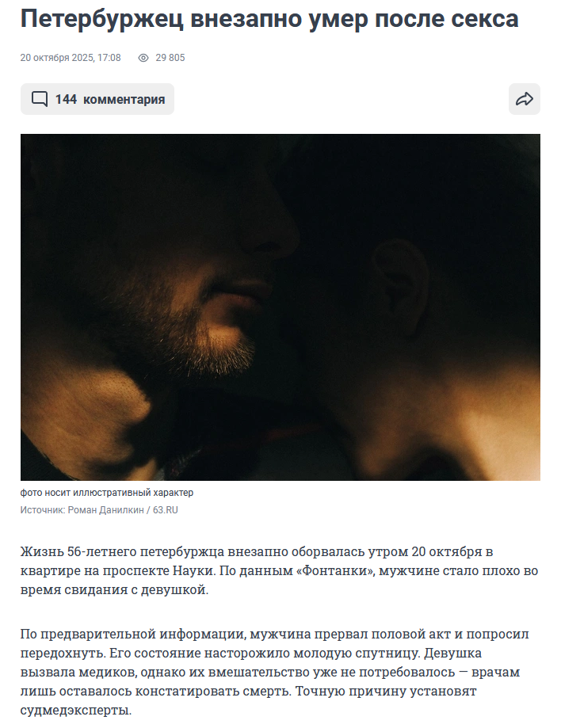This screenshot has width=561, height=728.
Task: Click the caption фото носит иллюстративный характер
Action: pyautogui.click(x=107, y=493)
